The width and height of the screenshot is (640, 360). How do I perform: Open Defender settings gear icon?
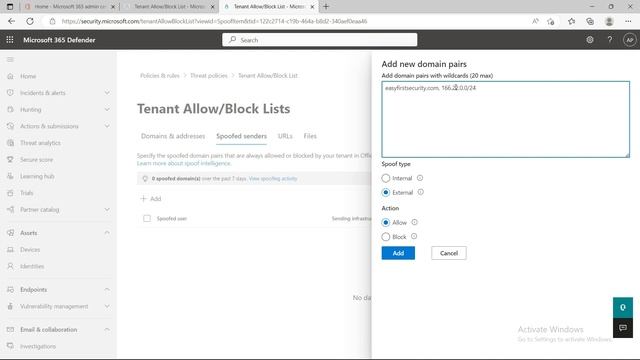tap(590, 40)
